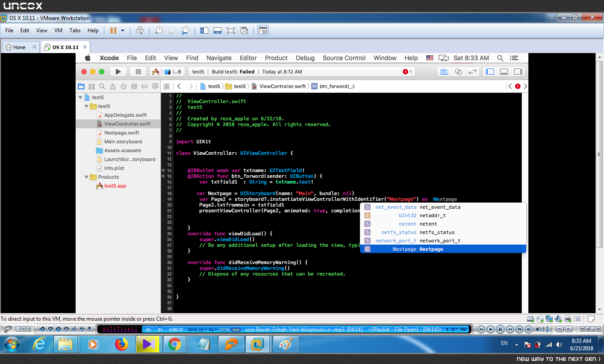Open the related items grid icon in the jump bar

point(166,86)
